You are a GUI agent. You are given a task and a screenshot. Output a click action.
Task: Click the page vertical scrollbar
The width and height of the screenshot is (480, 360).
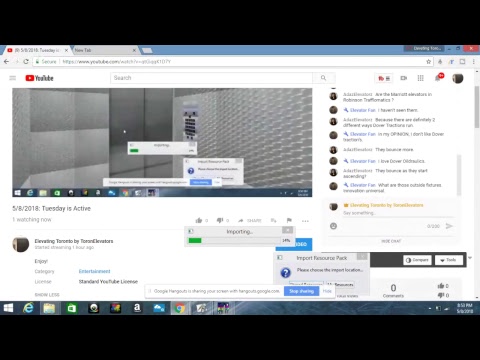[477, 107]
